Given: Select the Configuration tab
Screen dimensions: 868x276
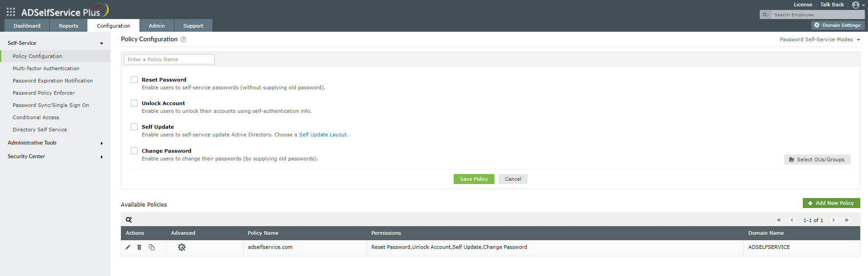Looking at the screenshot, I should (x=113, y=26).
